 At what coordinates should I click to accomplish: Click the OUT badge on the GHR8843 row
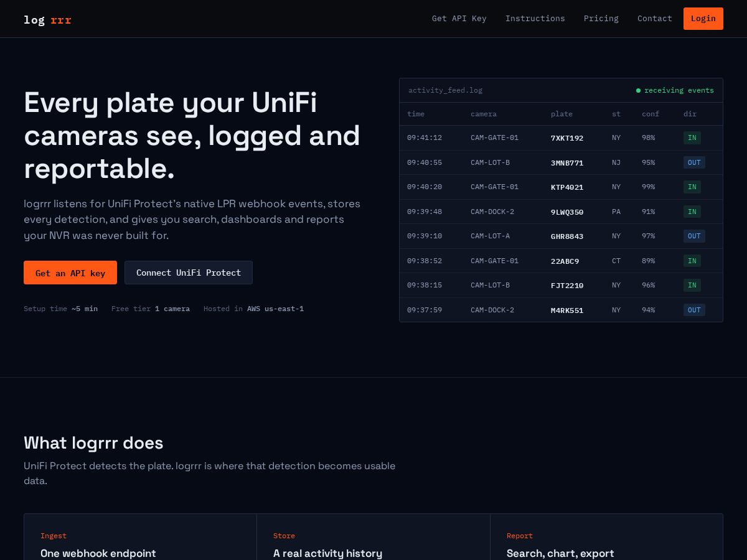tap(694, 236)
